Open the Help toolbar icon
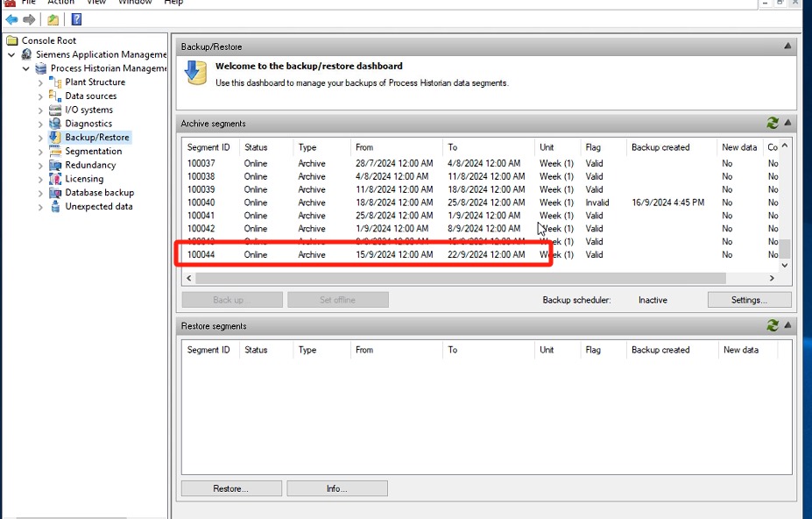 pyautogui.click(x=76, y=19)
